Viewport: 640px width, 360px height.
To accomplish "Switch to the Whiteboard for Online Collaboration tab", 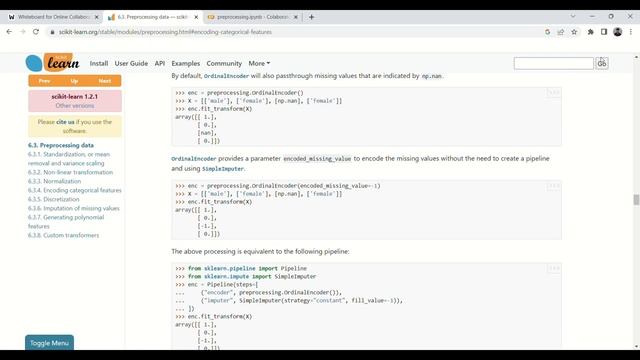I will coord(53,17).
